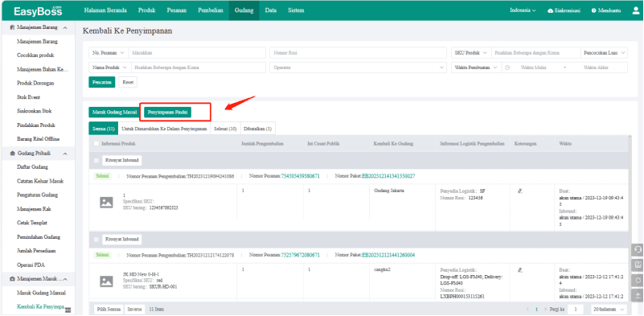Click the Gudang Pribadi warehouse icon

click(x=12, y=153)
